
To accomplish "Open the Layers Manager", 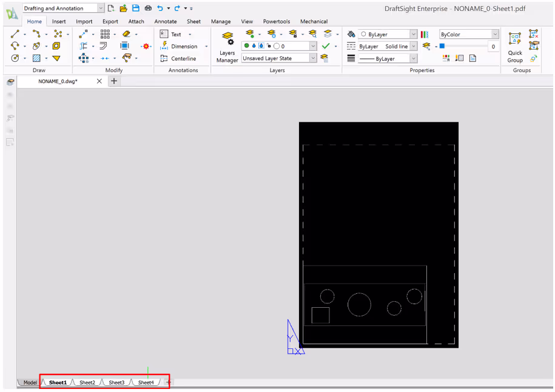I will coord(227,47).
